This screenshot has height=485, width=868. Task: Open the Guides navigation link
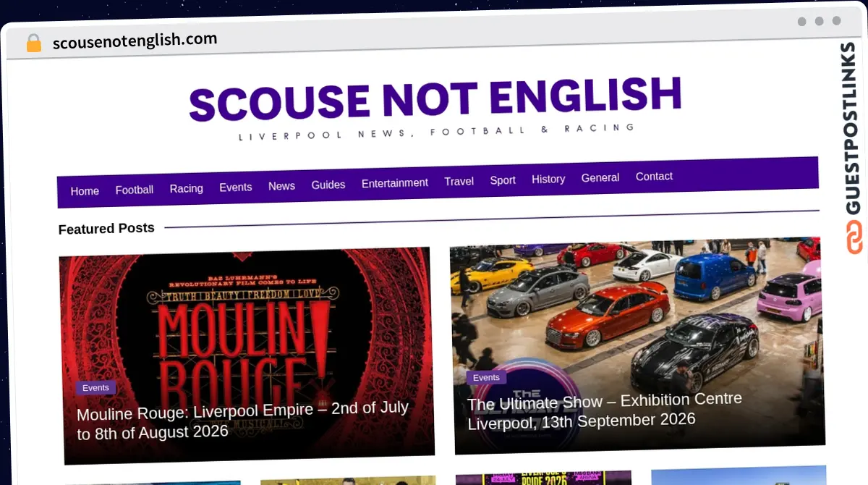[x=328, y=185]
